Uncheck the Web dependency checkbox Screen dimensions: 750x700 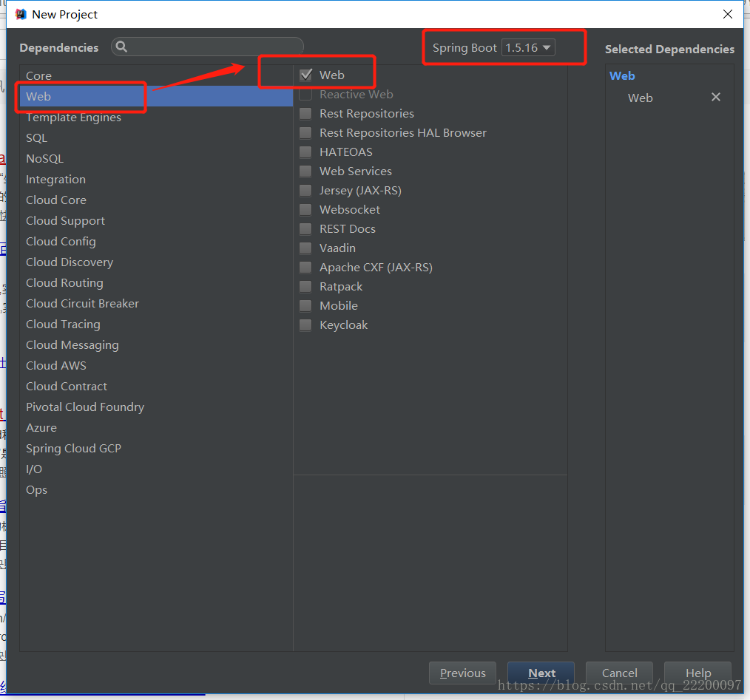(x=305, y=75)
